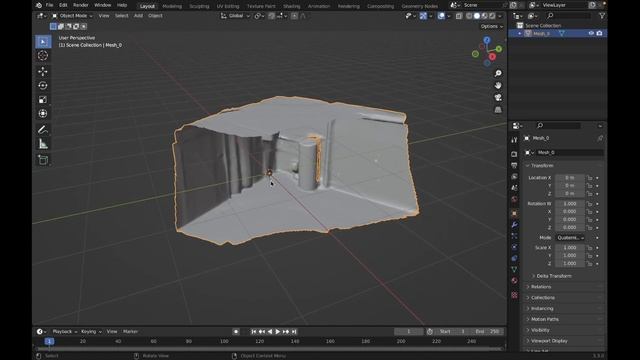The image size is (640, 360).
Task: Open the Scene properties tab
Action: [514, 188]
